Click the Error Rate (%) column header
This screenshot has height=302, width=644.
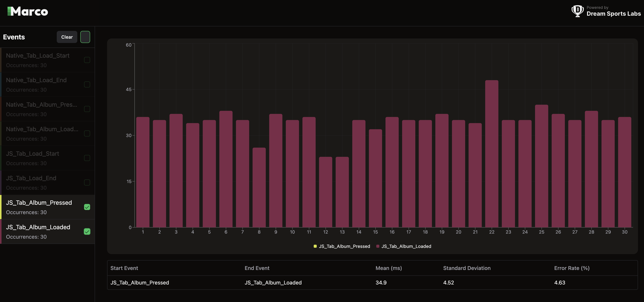pos(572,268)
